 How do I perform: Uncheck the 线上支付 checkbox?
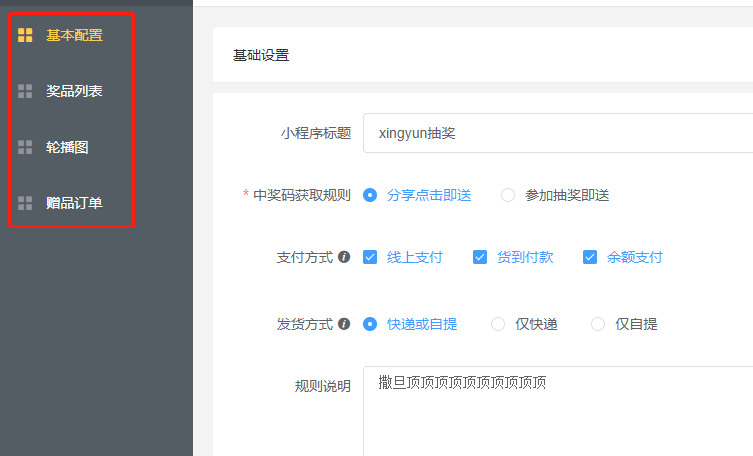[x=370, y=257]
